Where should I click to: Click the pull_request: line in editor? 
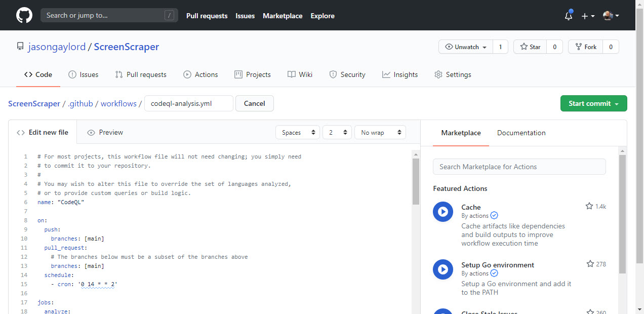pos(66,248)
